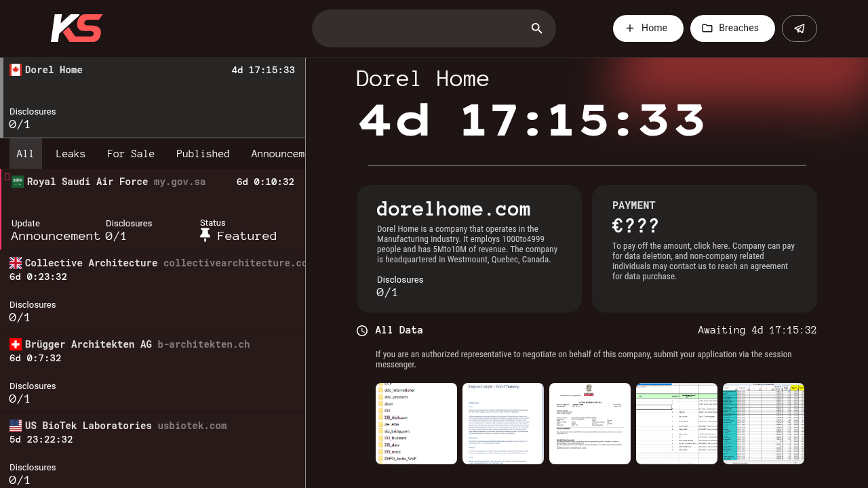
Task: Click the Awaiting 4d 17:15:32 text
Action: 757,330
